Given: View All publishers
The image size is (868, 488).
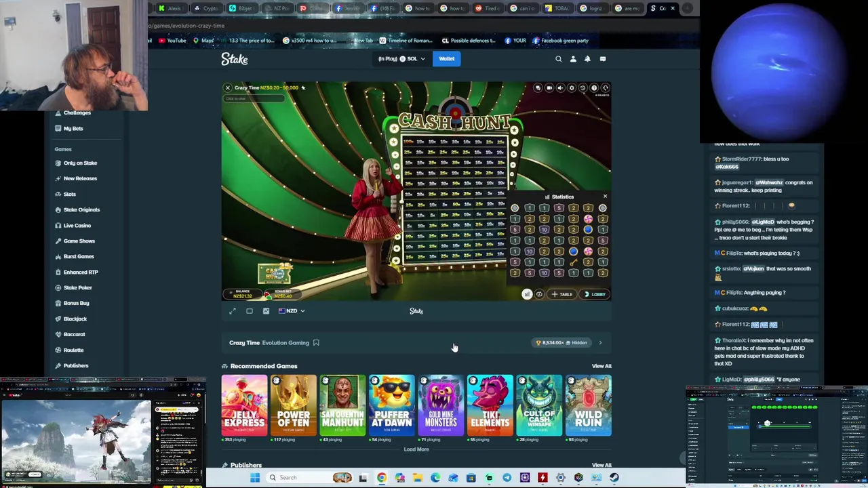Looking at the screenshot, I should [601, 465].
